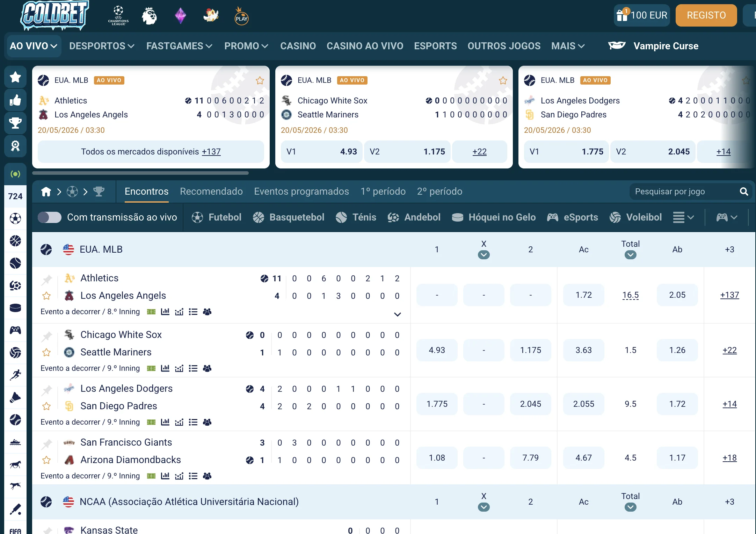Select horse racing icon in sidebar
The image size is (756, 534).
(15, 464)
